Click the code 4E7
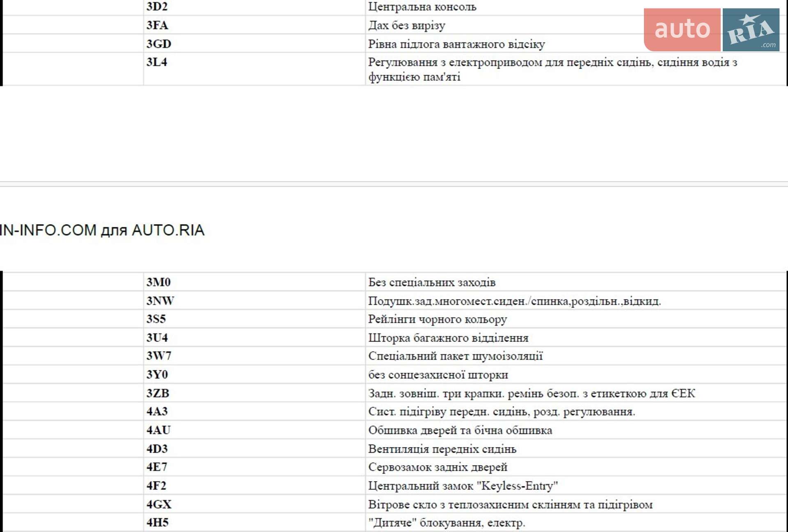 (157, 467)
